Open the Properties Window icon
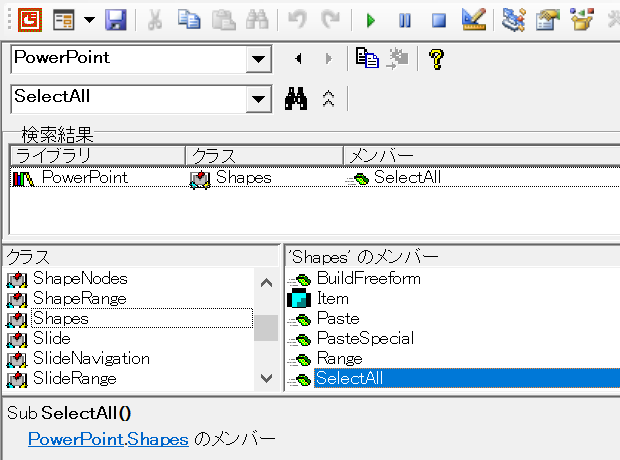 (548, 19)
